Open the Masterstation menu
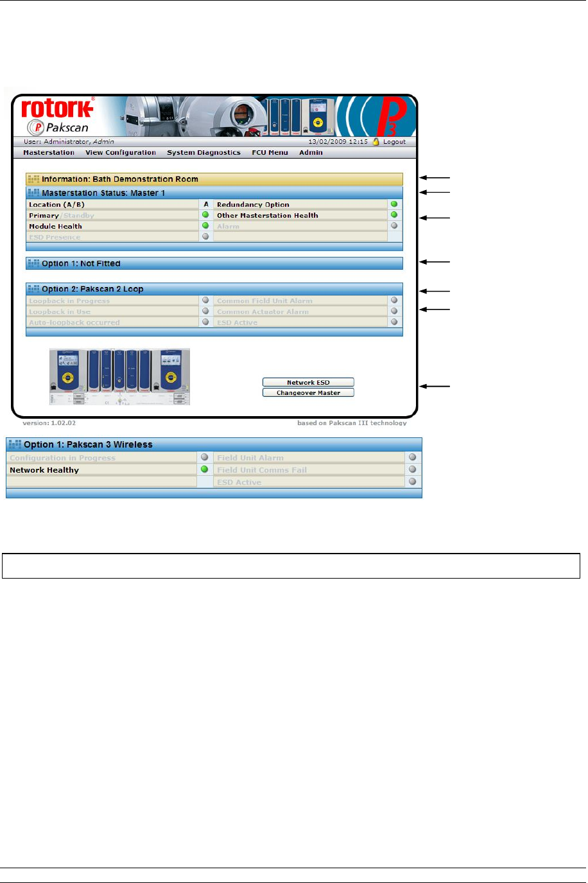 [49, 153]
